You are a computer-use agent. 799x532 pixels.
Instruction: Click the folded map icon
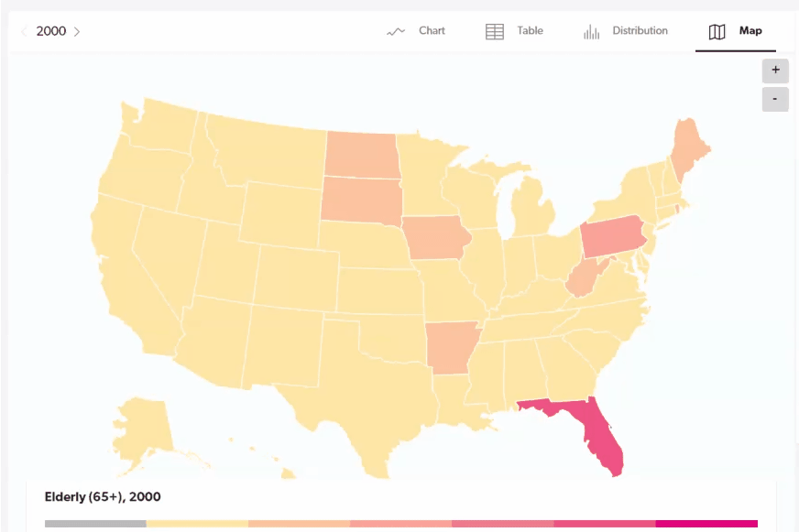tap(717, 31)
